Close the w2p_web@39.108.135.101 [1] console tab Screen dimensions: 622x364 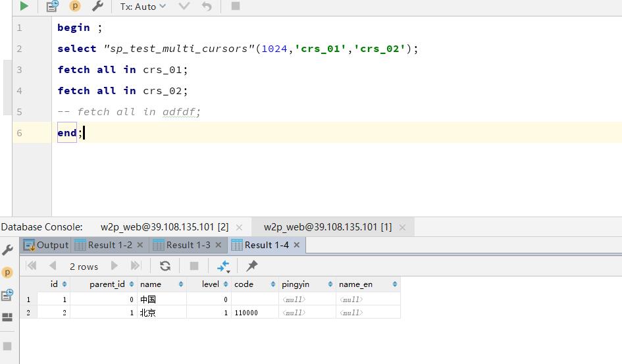(402, 227)
